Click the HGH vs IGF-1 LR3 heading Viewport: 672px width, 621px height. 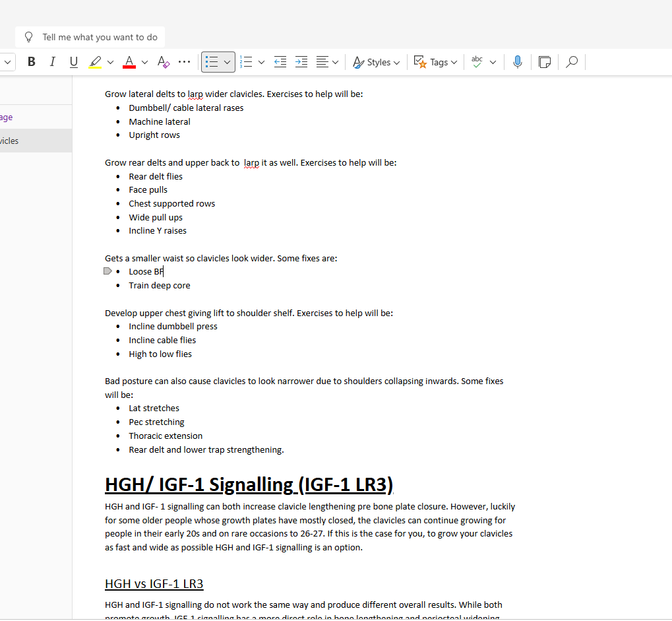click(154, 584)
